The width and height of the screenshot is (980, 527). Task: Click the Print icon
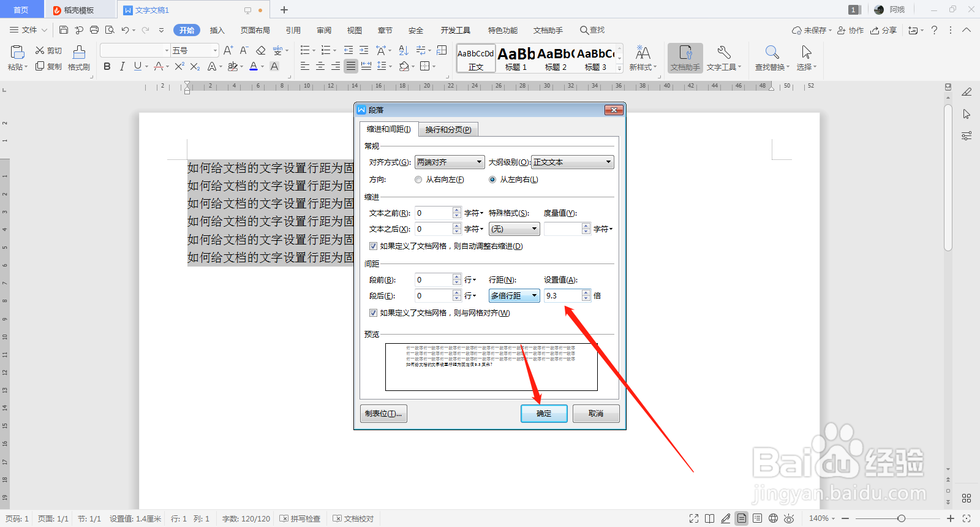(x=94, y=30)
